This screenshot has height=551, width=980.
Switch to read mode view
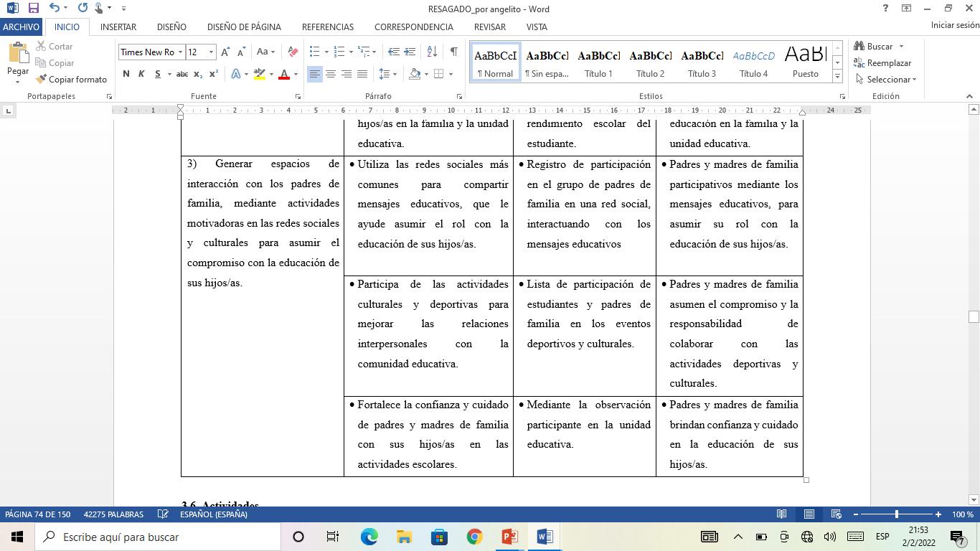pos(781,514)
